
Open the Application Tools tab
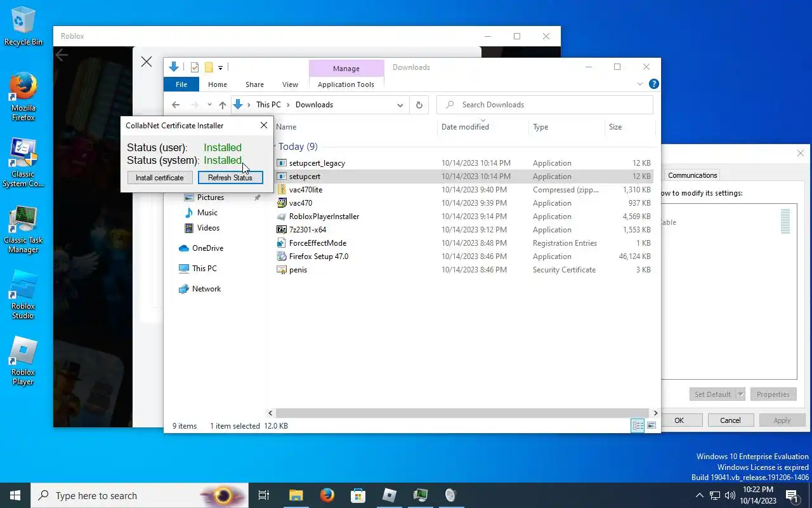[x=346, y=84]
